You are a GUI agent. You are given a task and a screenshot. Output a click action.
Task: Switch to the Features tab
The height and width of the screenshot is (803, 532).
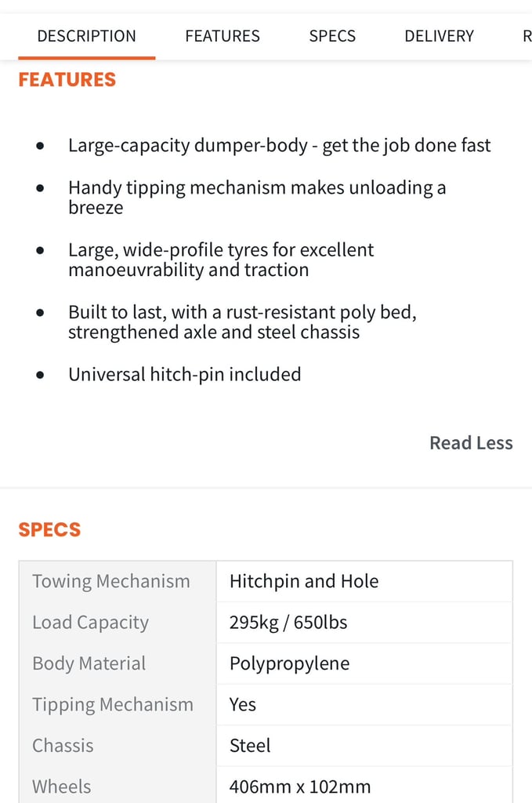coord(223,36)
